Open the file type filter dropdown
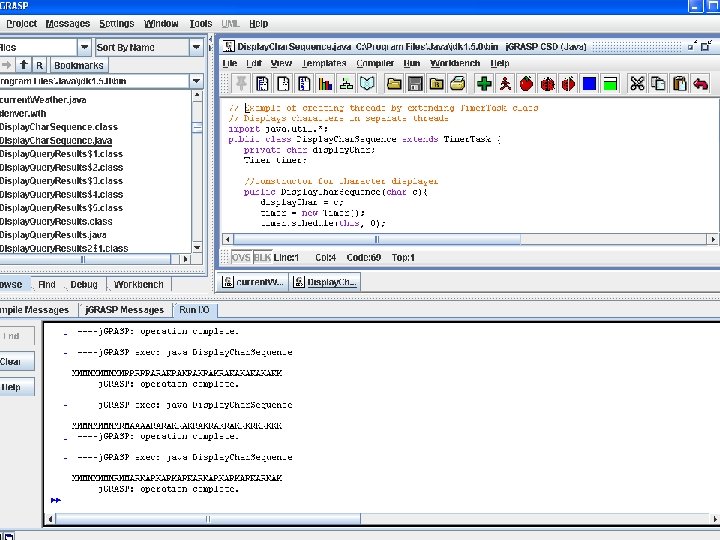 [x=84, y=47]
